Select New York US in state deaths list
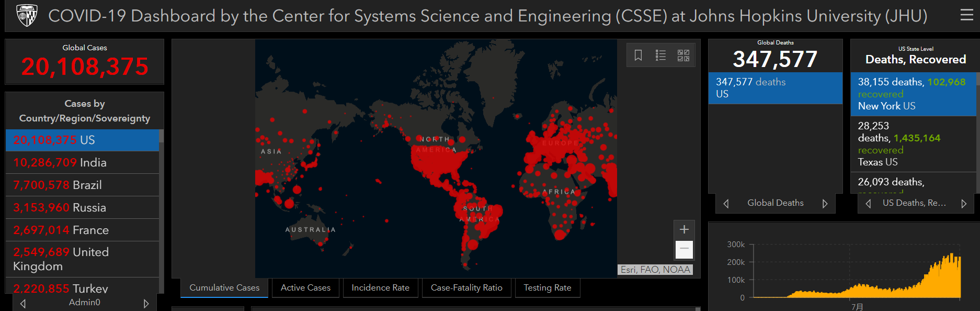This screenshot has height=311, width=980. click(x=913, y=94)
